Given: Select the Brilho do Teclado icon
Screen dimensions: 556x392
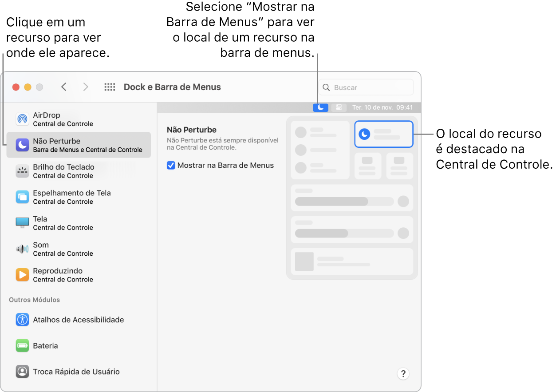Looking at the screenshot, I should 22,170.
